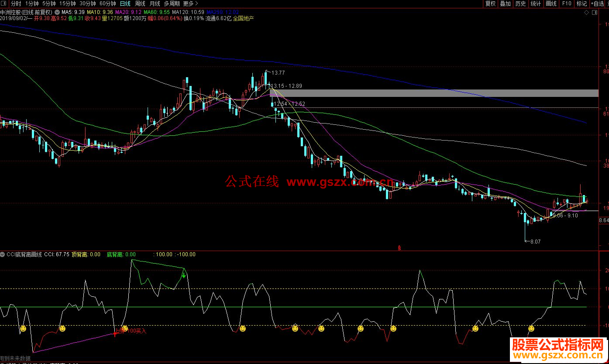
Task: Expand the CCI底背离画线 indicator dropdown arrow
Action: 3,254
